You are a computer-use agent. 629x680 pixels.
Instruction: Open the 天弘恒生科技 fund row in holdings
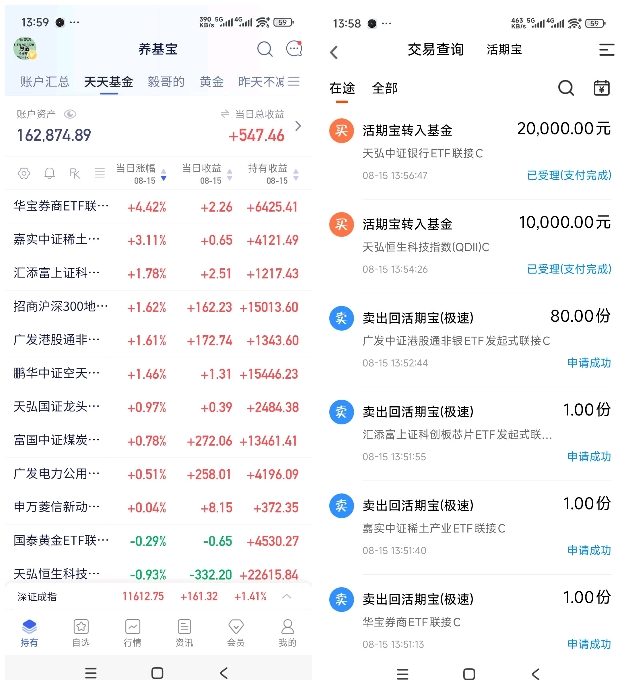coord(158,572)
